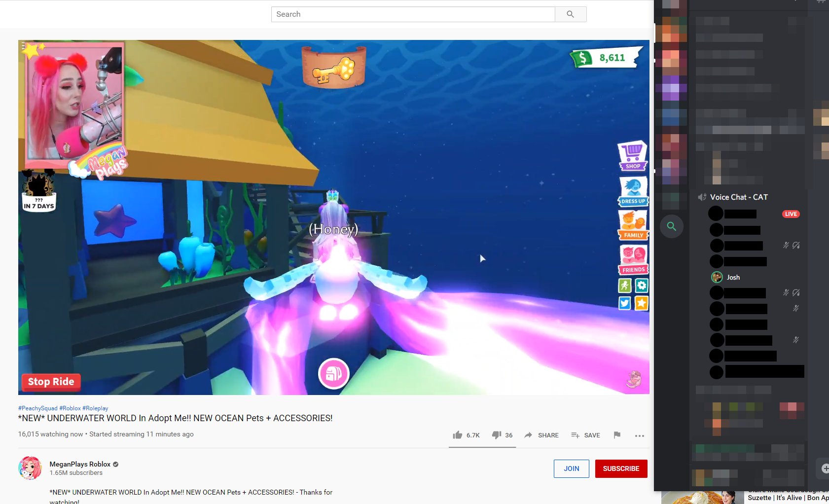Like the video with thumbs up icon
The height and width of the screenshot is (504, 829).
coord(458,435)
